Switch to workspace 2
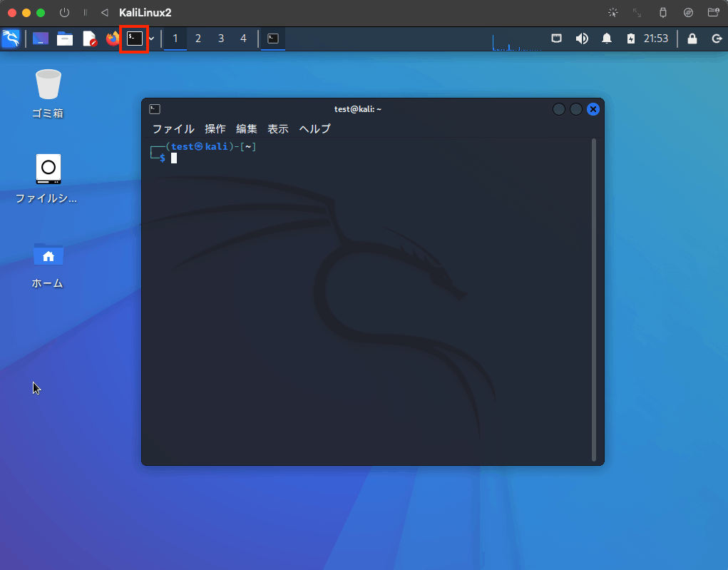This screenshot has width=728, height=570. (198, 39)
